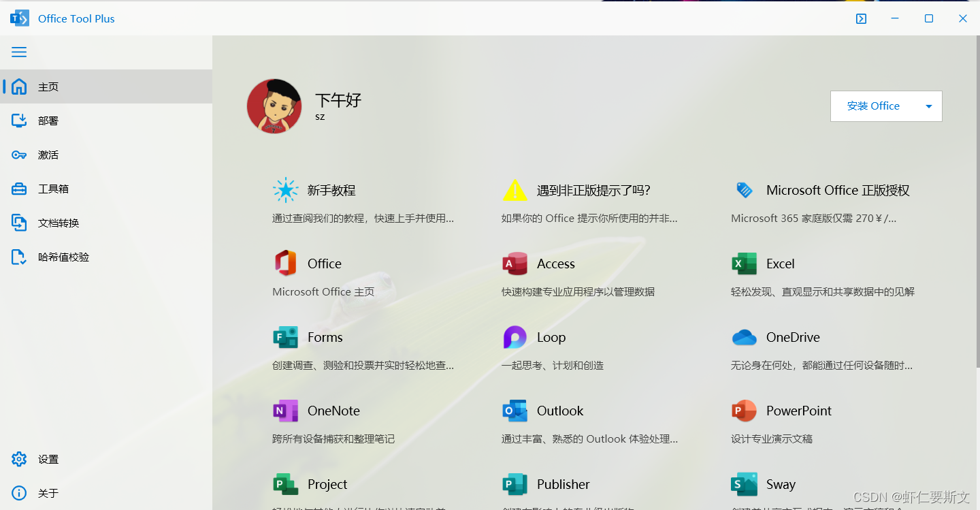The height and width of the screenshot is (510, 980).
Task: Open the Project app icon
Action: [286, 484]
